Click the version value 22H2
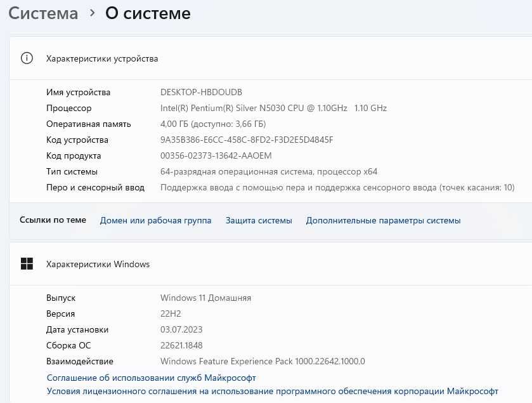532x403 pixels. pyautogui.click(x=171, y=314)
